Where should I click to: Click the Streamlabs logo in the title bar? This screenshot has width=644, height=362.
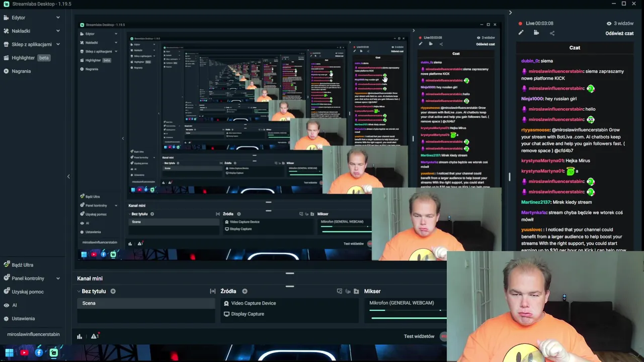[7, 4]
